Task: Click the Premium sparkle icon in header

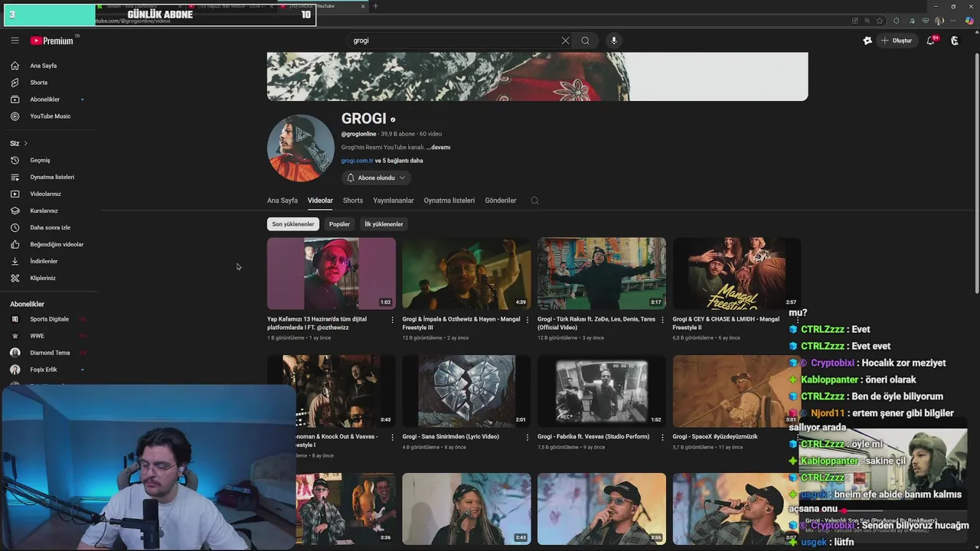Action: point(867,41)
